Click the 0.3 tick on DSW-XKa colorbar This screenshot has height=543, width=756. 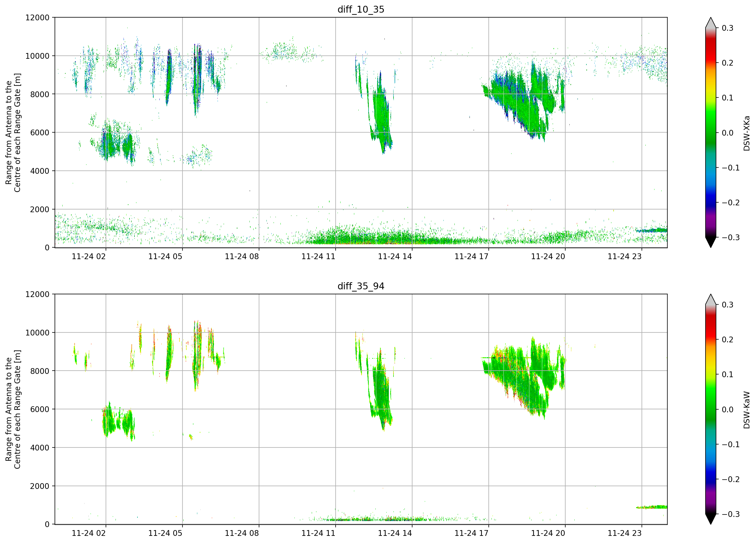click(x=728, y=28)
